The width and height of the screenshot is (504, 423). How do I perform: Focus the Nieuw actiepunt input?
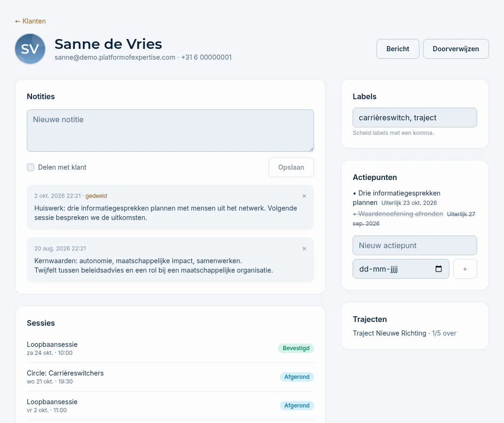click(415, 245)
